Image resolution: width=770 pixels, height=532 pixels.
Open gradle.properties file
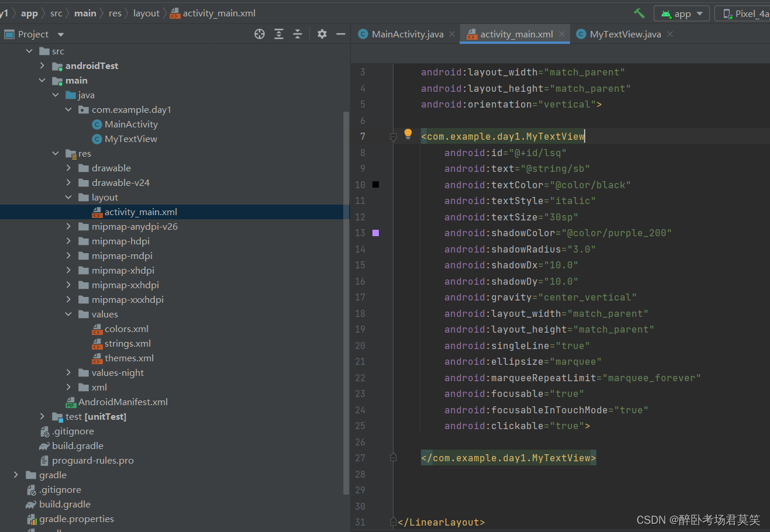coord(70,519)
